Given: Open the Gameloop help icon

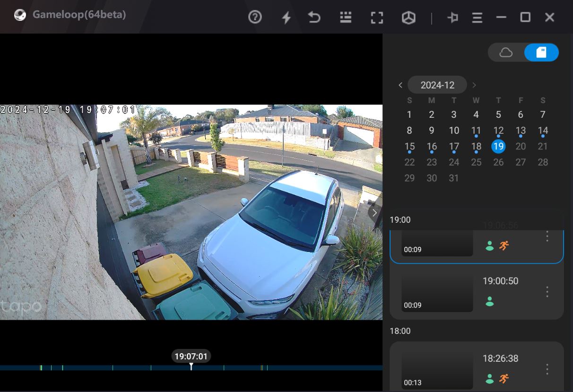Looking at the screenshot, I should 255,17.
